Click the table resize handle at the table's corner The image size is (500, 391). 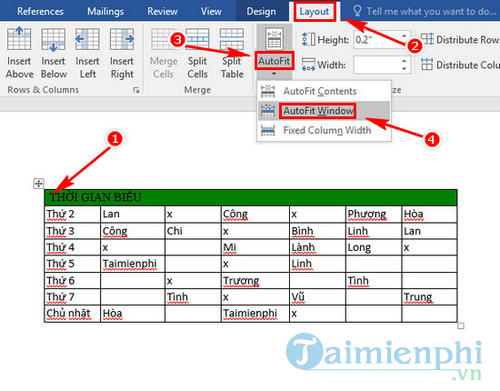[x=461, y=326]
